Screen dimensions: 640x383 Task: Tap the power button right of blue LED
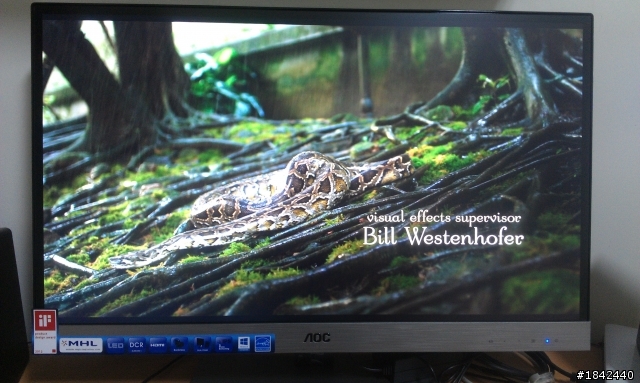pos(556,341)
